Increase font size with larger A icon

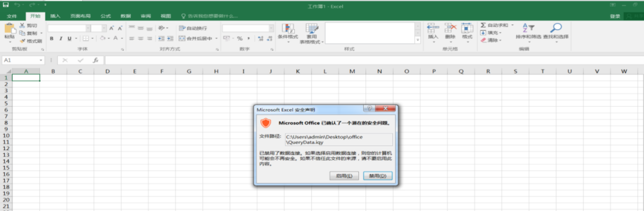[111, 28]
